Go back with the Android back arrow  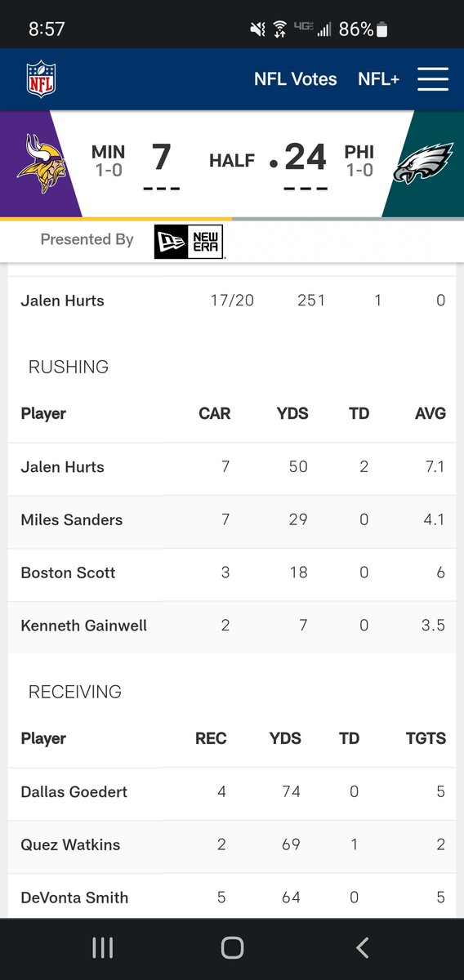tap(363, 947)
